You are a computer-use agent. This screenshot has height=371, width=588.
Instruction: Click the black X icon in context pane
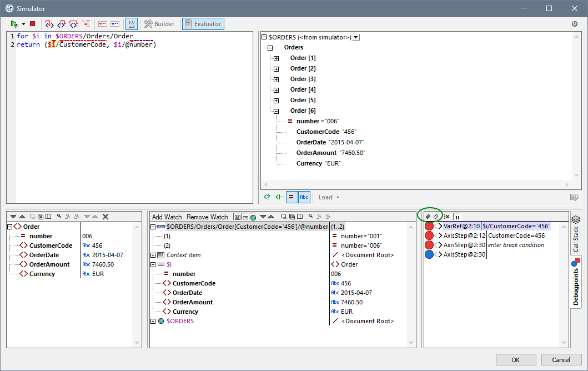(x=105, y=217)
